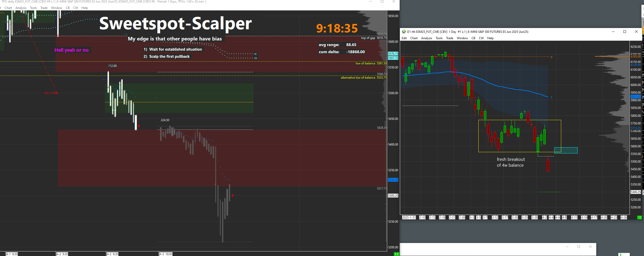Screen dimensions: 644x256
Task: Click the red 'PC: 3.74%' label
Action: [52, 93]
